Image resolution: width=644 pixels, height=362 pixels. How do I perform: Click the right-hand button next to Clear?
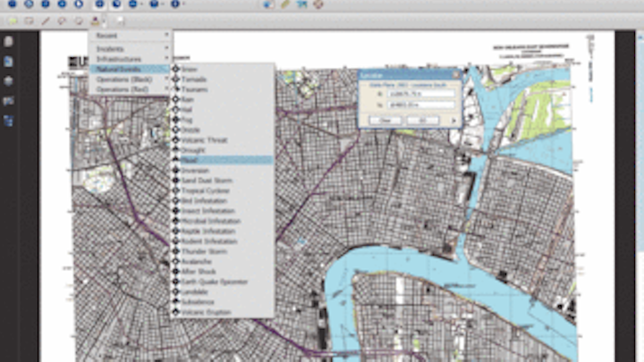coord(423,121)
